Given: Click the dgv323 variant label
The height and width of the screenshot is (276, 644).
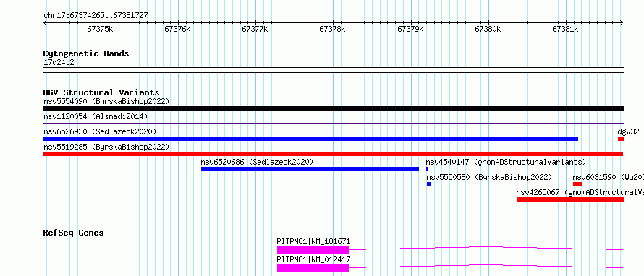Looking at the screenshot, I should (x=630, y=131).
